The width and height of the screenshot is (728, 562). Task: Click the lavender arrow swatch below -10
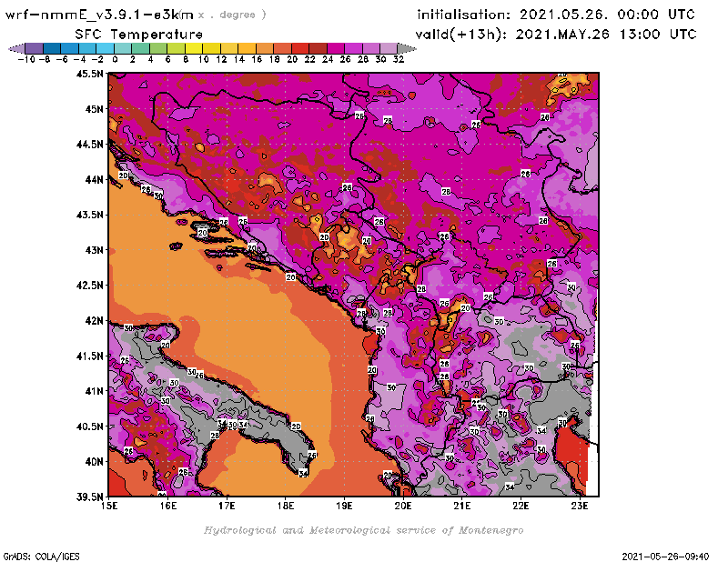(17, 49)
